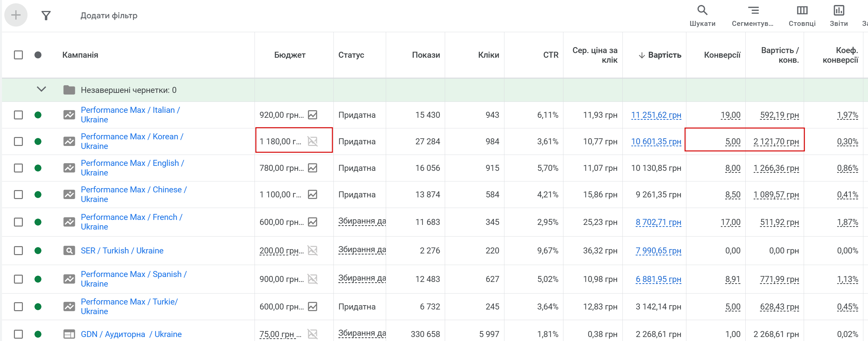This screenshot has width=868, height=341.
Task: Open status dropdown dot for Spanish campaign
Action: coord(38,279)
